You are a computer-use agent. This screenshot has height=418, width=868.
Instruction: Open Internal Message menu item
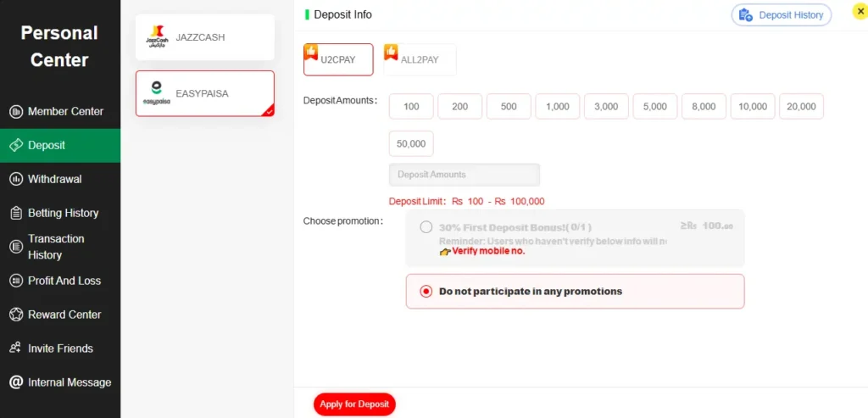(x=60, y=382)
